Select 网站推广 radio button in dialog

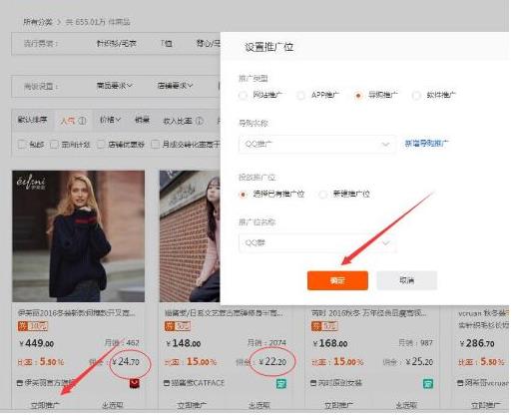[243, 96]
